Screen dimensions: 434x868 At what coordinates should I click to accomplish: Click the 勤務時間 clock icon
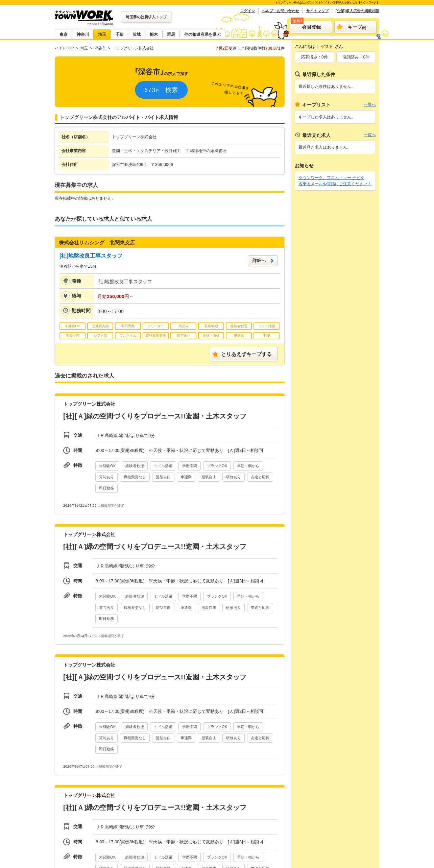coord(66,310)
